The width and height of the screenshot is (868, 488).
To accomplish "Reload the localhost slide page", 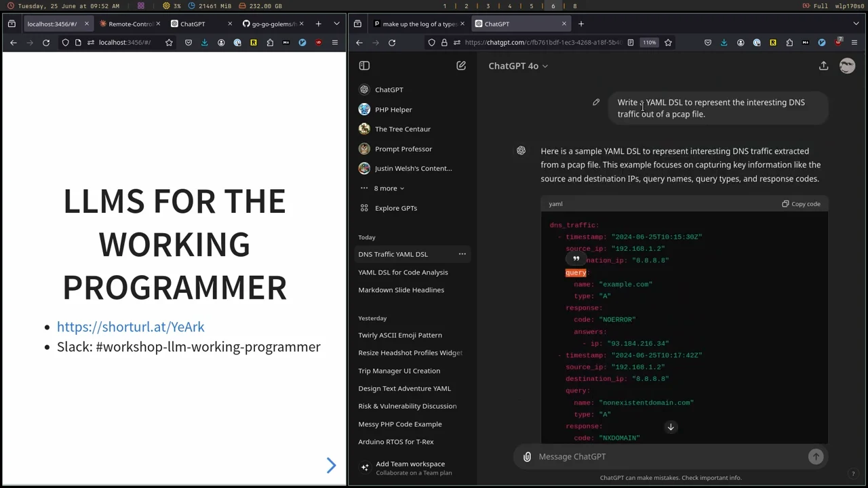I will 46,43.
